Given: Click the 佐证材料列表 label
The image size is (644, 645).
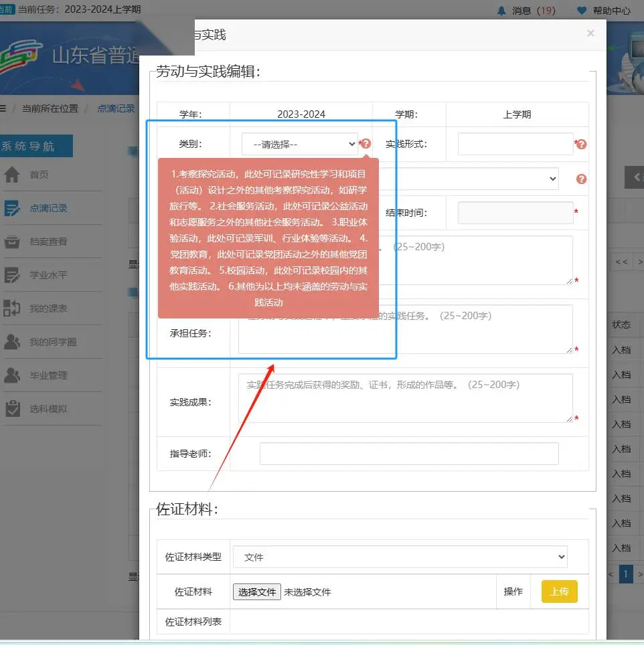Looking at the screenshot, I should pyautogui.click(x=193, y=622).
